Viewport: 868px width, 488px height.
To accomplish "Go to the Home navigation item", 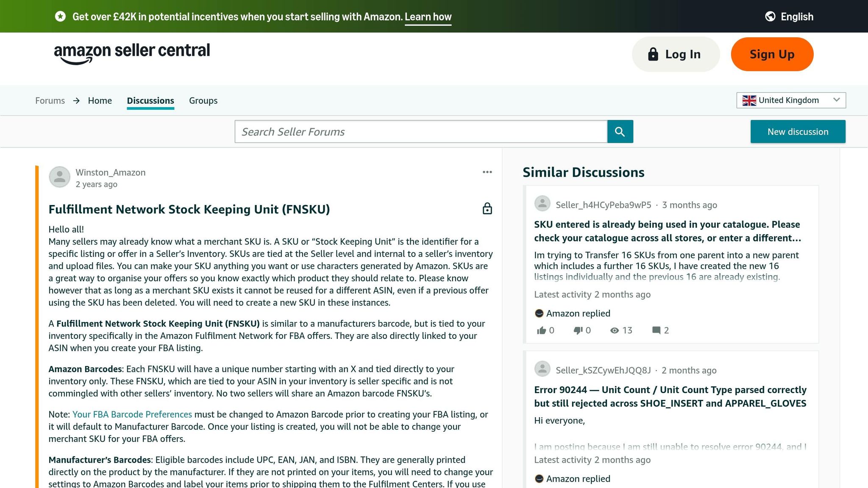I will click(100, 101).
